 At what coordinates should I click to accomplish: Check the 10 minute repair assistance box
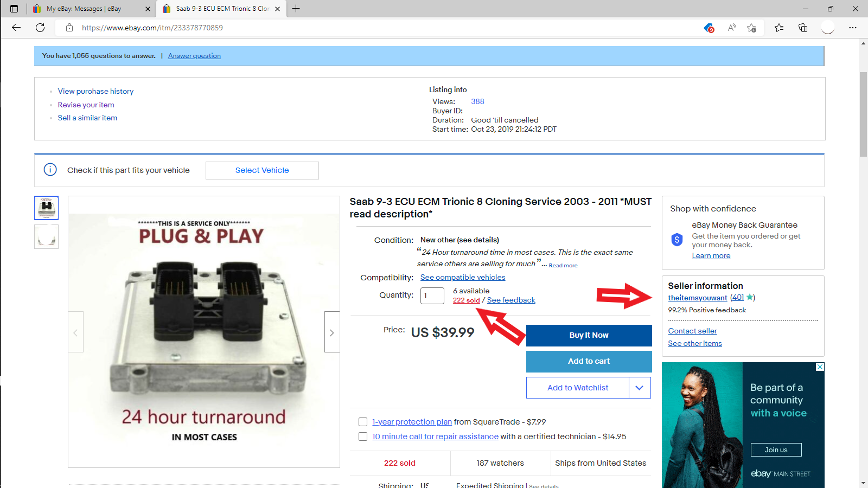pos(363,436)
